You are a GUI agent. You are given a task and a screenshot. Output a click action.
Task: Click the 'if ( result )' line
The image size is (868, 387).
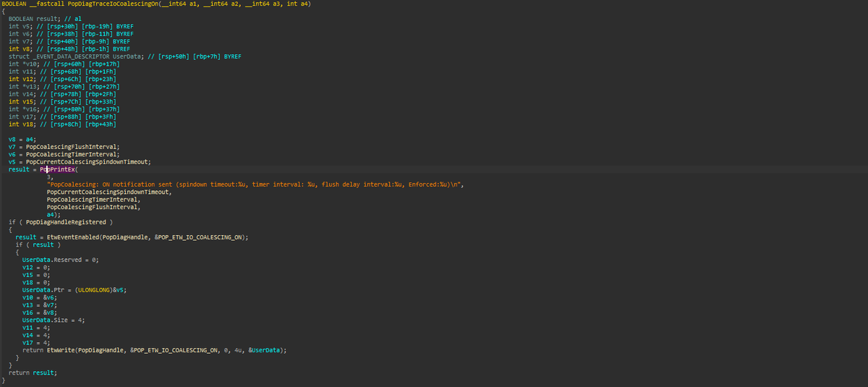click(38, 244)
